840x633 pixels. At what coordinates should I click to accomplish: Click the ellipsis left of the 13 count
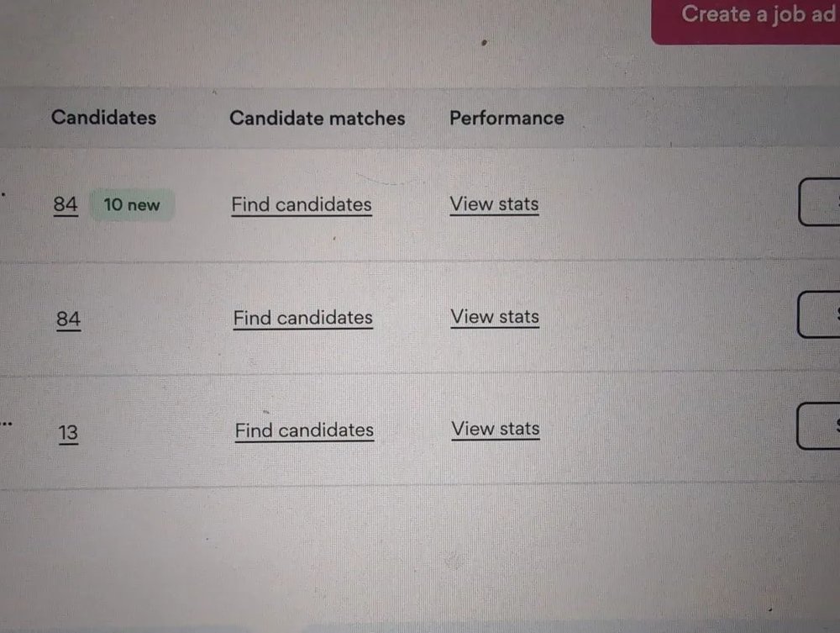pos(7,424)
